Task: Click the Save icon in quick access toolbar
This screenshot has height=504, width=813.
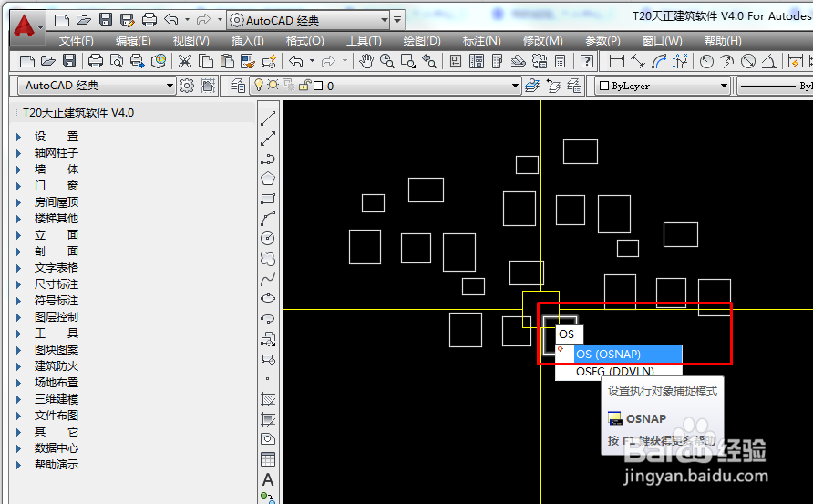Action: pos(106,20)
